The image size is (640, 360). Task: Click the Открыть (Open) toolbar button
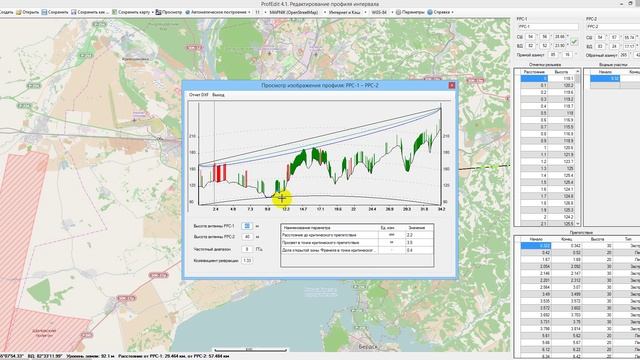[28, 12]
